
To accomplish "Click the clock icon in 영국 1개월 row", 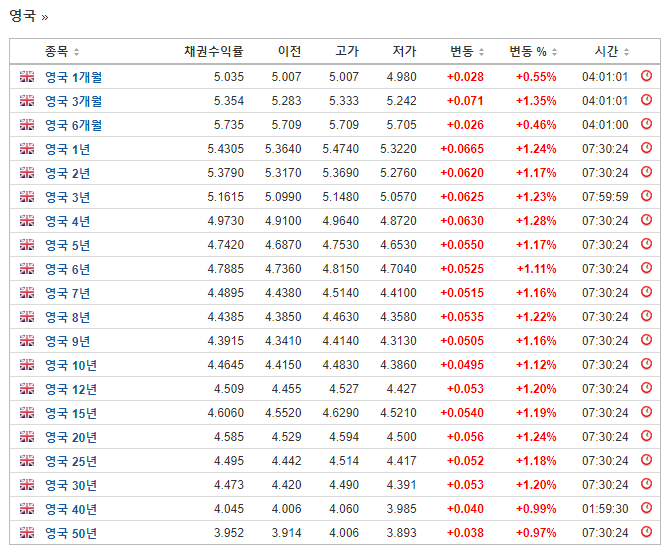I will pyautogui.click(x=646, y=76).
